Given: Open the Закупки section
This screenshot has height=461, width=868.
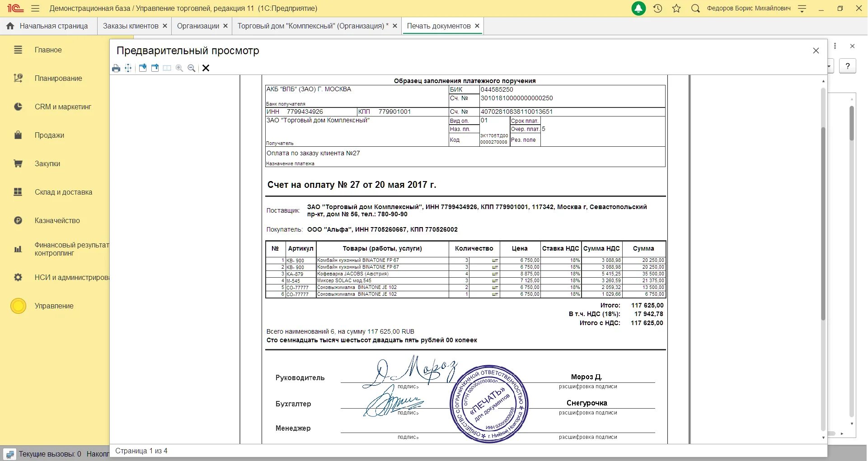Looking at the screenshot, I should coord(47,164).
